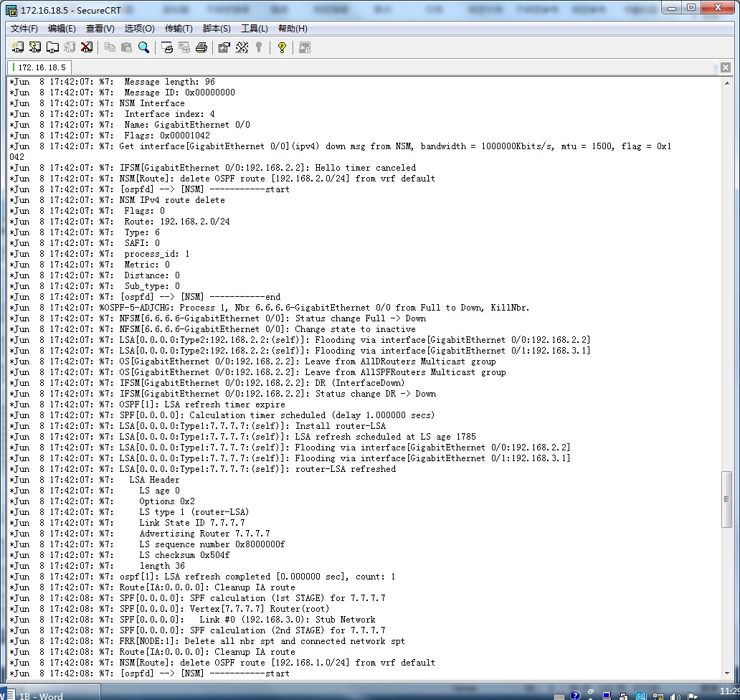
Task: Open the 工具(L) menu
Action: coord(254,29)
